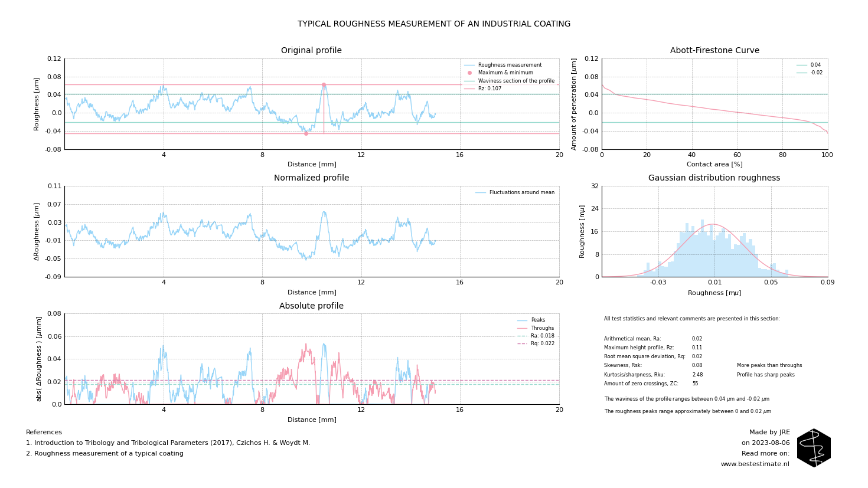Click the 'Normalized profile' chart title

pos(311,178)
